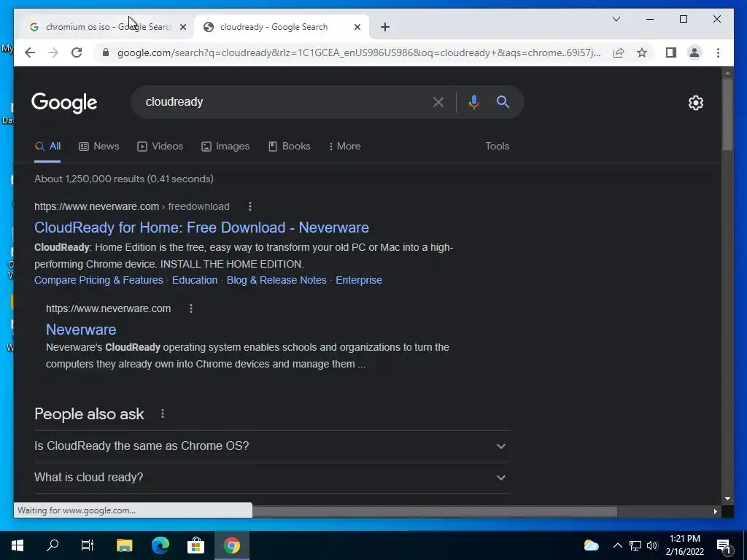747x560 pixels.
Task: Open the Neverware result link
Action: click(81, 330)
